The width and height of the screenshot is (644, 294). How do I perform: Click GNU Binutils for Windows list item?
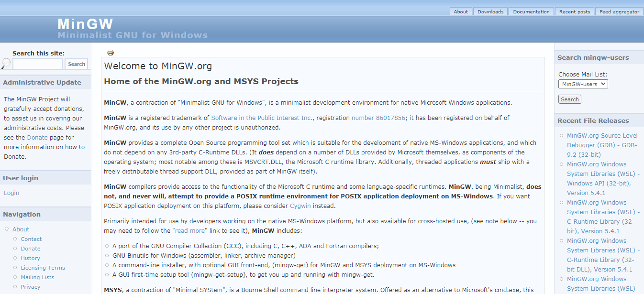pyautogui.click(x=204, y=256)
